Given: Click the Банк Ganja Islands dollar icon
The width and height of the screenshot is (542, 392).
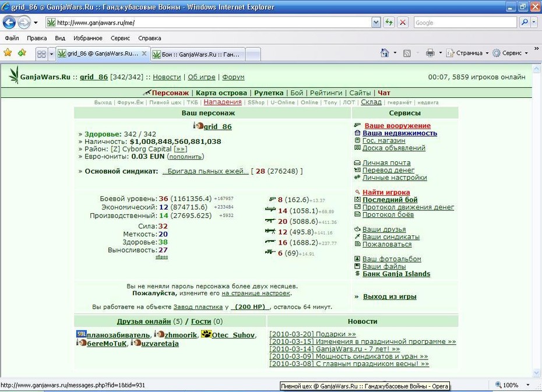Looking at the screenshot, I should tap(357, 274).
